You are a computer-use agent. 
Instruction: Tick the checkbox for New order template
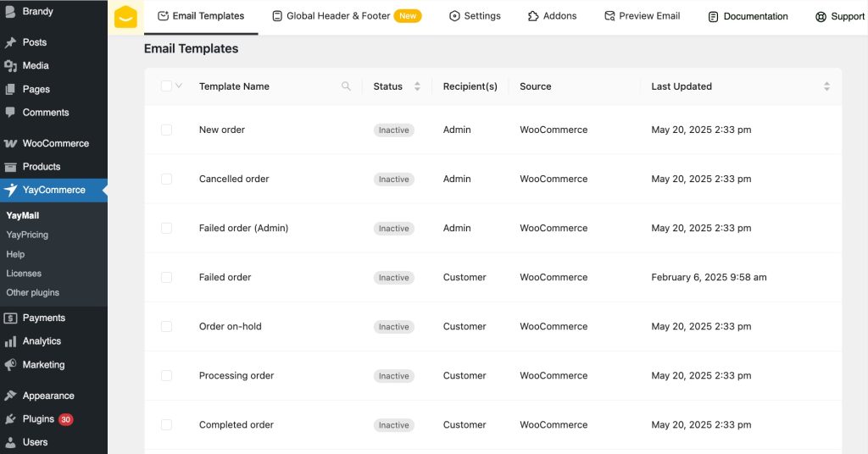coord(166,130)
